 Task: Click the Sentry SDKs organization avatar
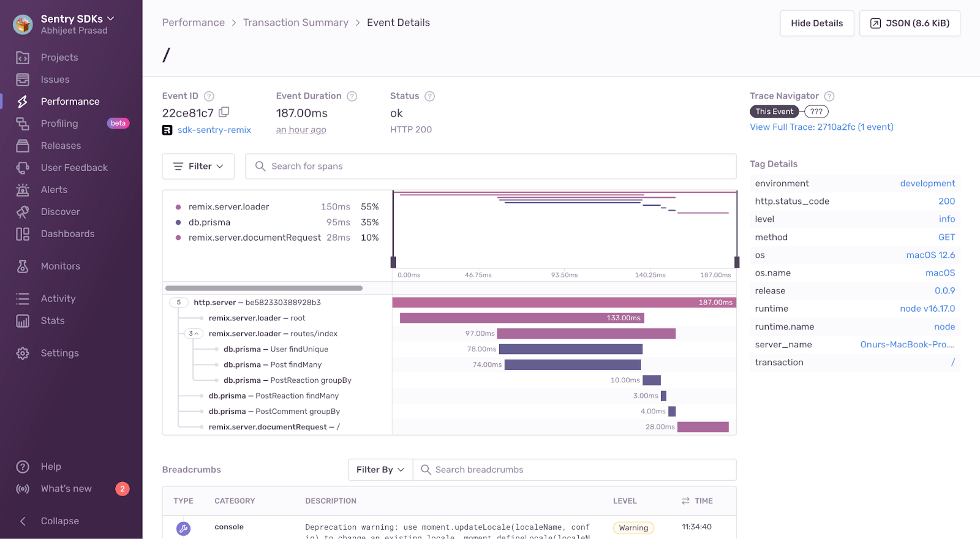tap(23, 24)
